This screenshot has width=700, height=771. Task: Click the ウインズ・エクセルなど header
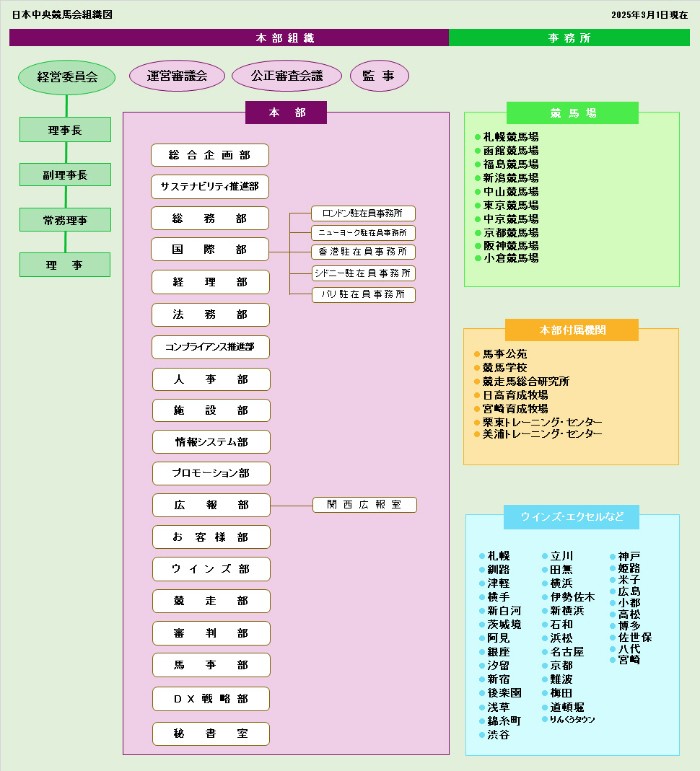coord(572,517)
